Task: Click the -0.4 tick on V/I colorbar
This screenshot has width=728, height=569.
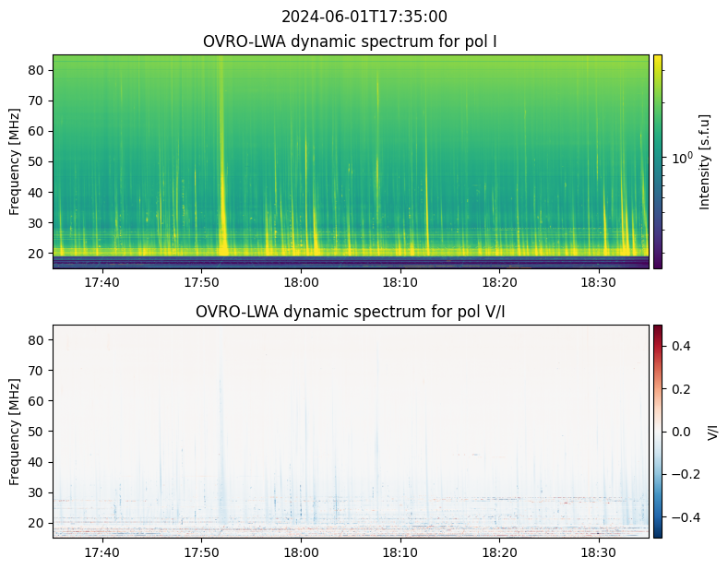Action: point(680,517)
